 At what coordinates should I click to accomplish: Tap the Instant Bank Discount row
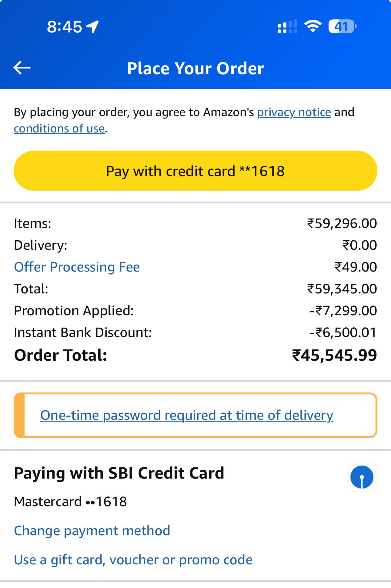point(195,332)
